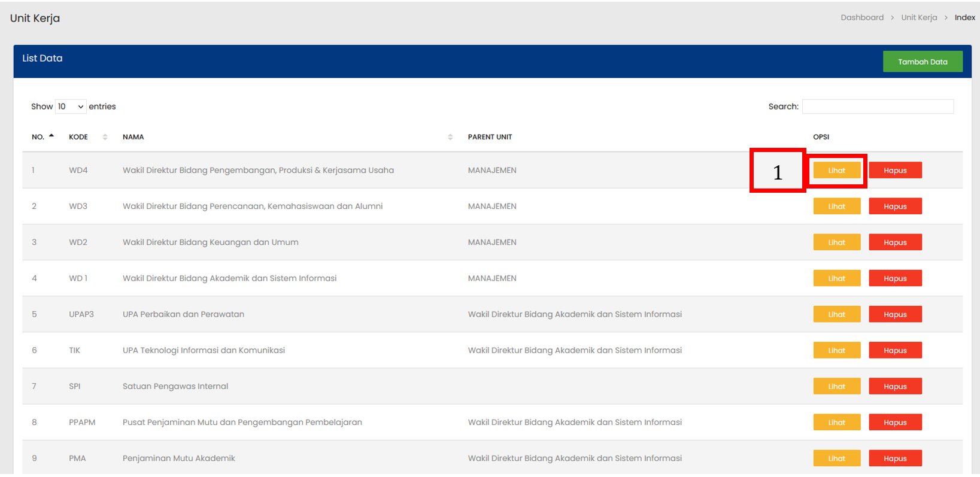
Task: Delete WD4 row with Hapus
Action: (x=895, y=171)
